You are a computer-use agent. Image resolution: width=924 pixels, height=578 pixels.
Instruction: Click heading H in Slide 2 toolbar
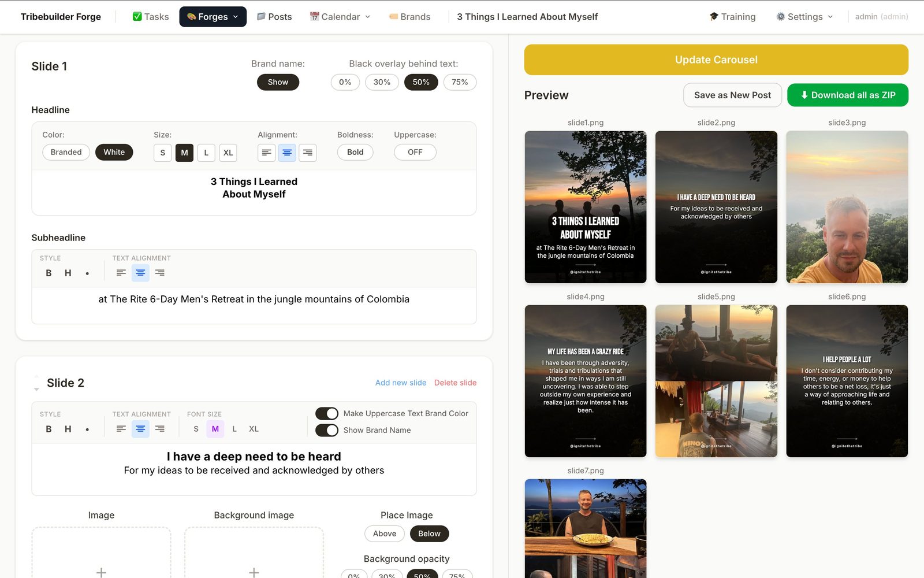click(68, 429)
